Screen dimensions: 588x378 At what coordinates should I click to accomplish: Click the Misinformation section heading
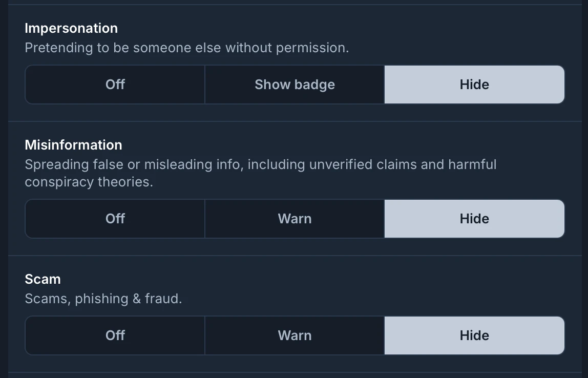click(73, 145)
